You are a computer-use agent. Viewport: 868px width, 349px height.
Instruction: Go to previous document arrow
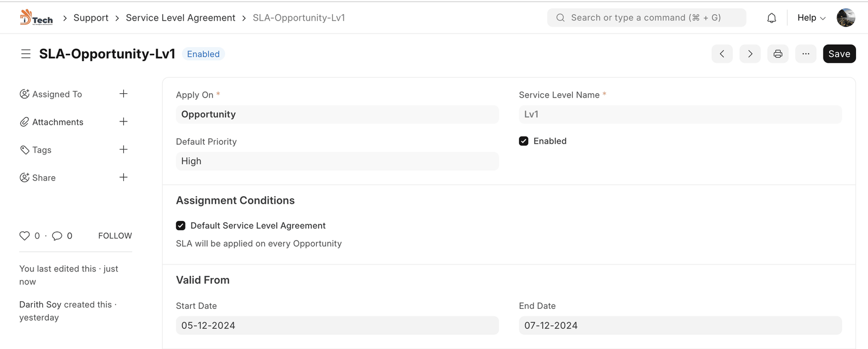coord(722,54)
